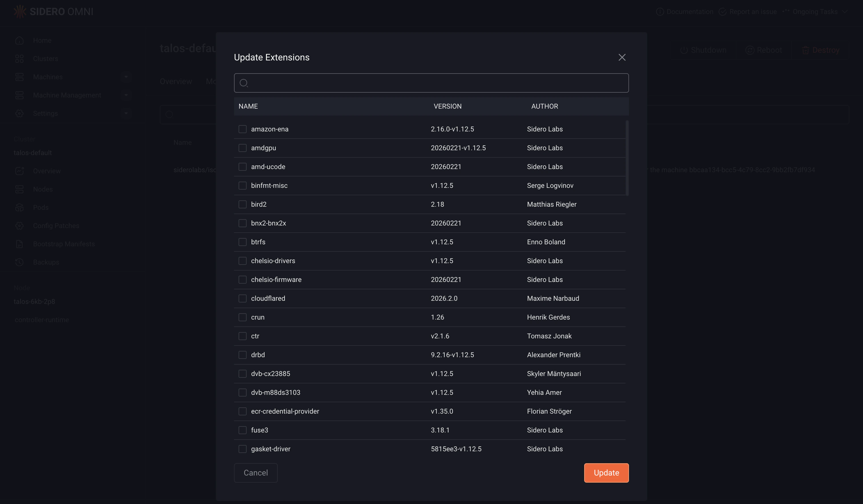Select the cloudflared extension for update
Viewport: 863px width, 504px height.
(243, 298)
